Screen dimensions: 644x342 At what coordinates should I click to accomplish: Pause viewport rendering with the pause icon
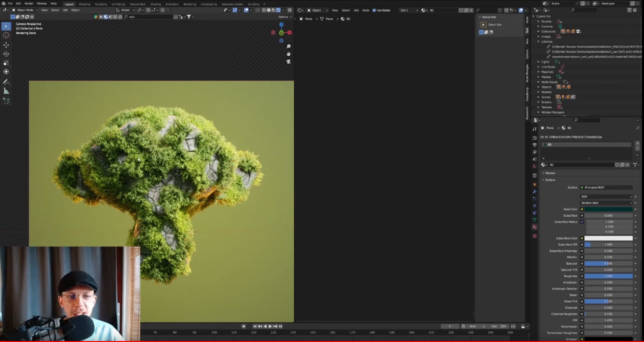click(x=289, y=10)
